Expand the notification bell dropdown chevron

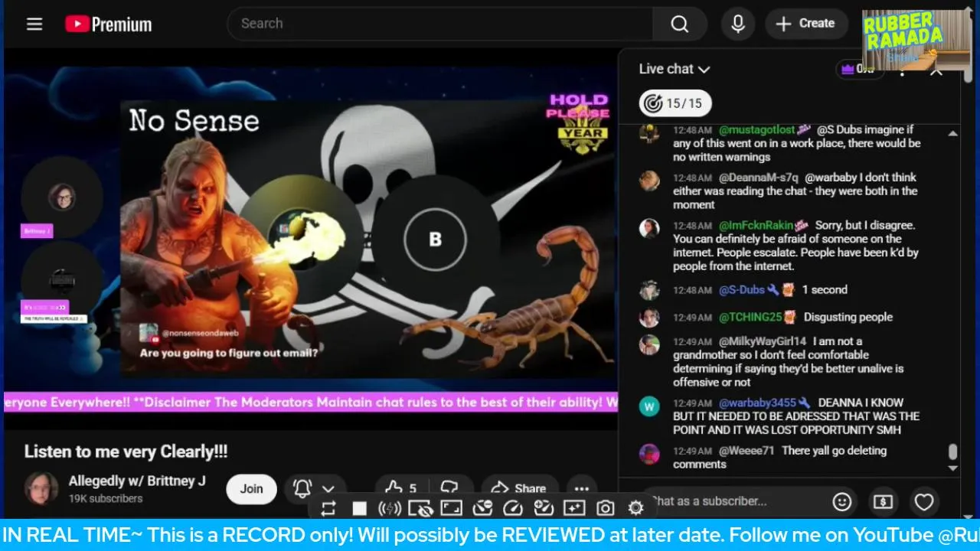click(328, 489)
